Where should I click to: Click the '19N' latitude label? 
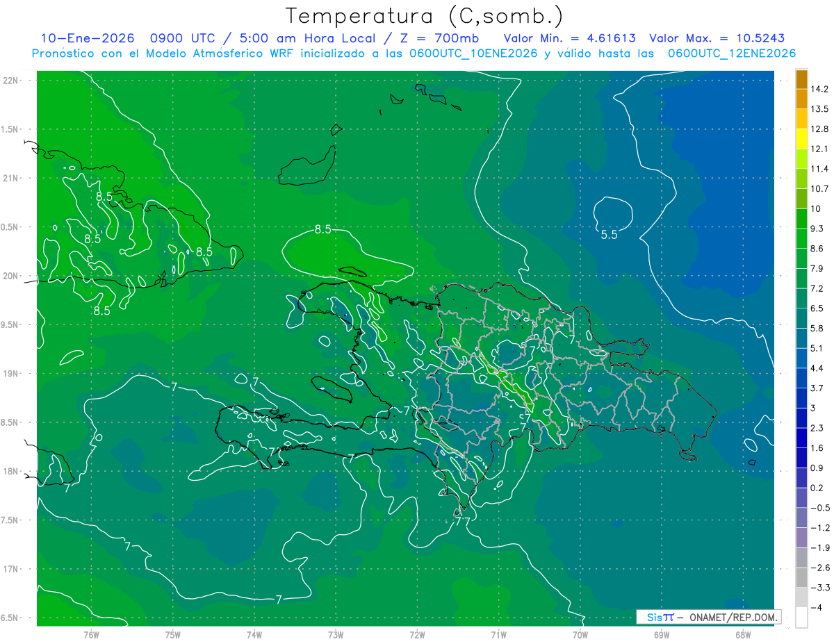(11, 374)
